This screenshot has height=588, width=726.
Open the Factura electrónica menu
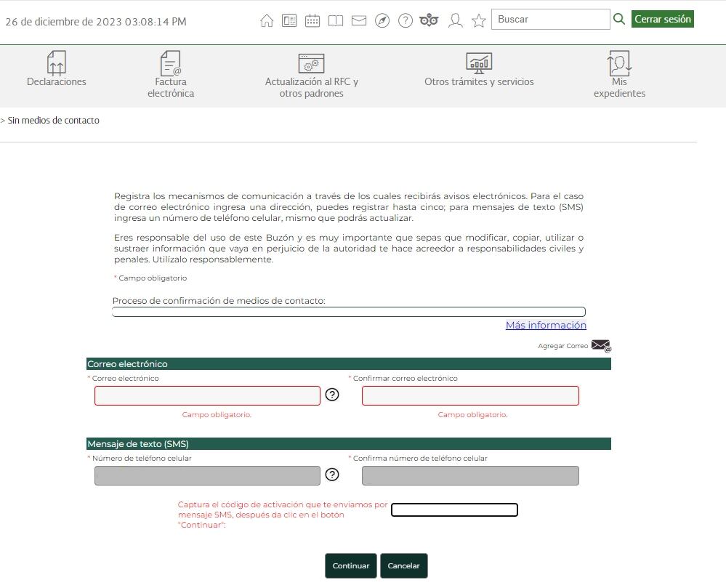click(171, 74)
